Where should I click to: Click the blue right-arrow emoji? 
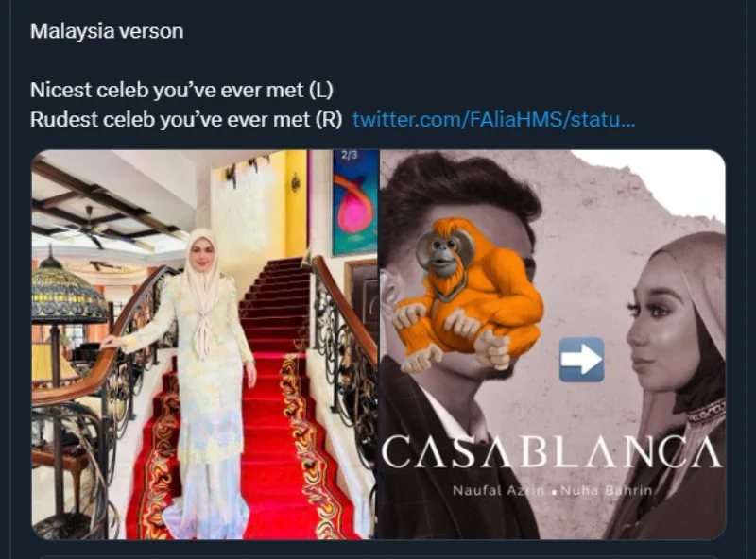[x=581, y=360]
